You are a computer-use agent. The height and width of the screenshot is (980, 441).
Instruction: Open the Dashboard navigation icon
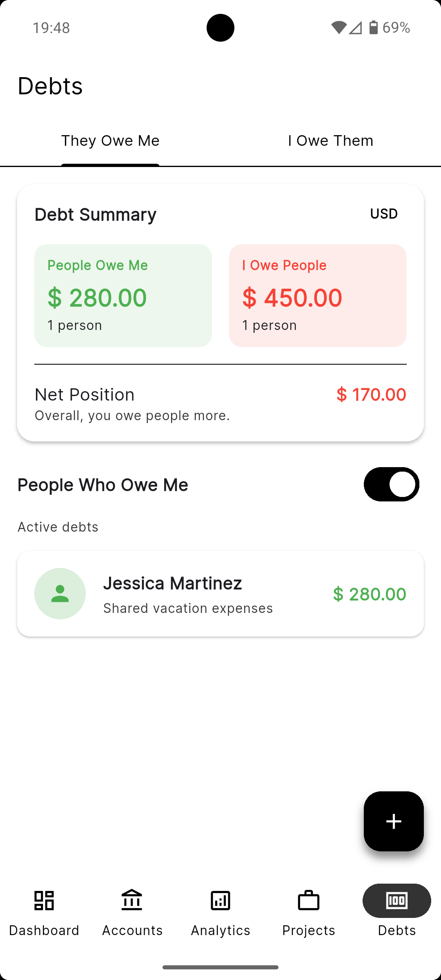pos(44,900)
